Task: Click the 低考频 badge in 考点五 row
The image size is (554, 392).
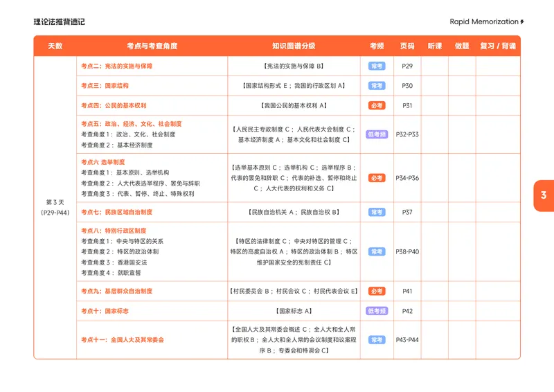Action: pos(377,134)
